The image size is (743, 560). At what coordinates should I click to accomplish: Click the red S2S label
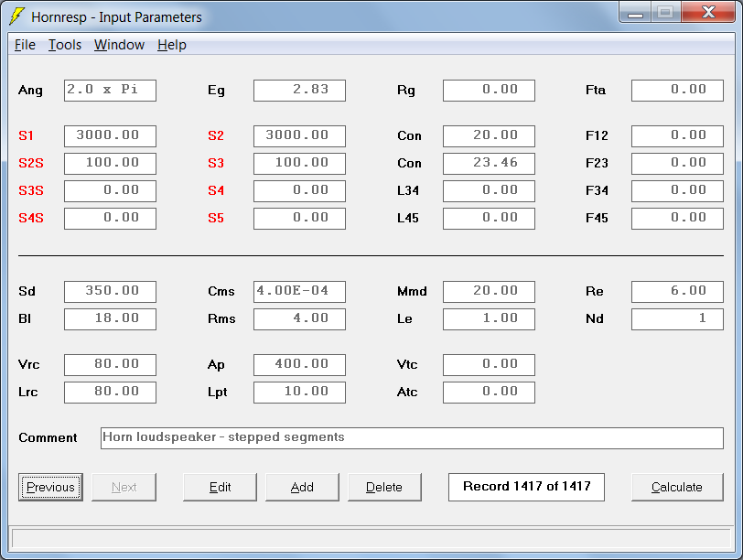[31, 164]
